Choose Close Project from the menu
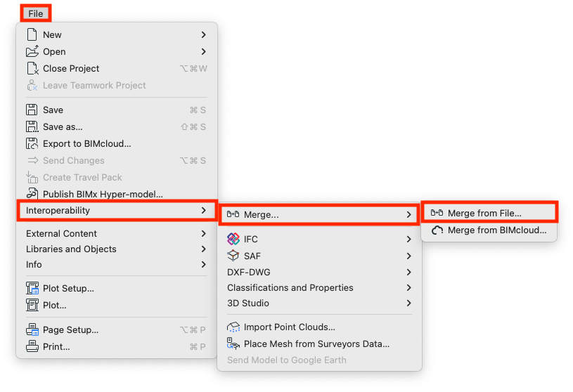The image size is (573, 392). point(71,68)
